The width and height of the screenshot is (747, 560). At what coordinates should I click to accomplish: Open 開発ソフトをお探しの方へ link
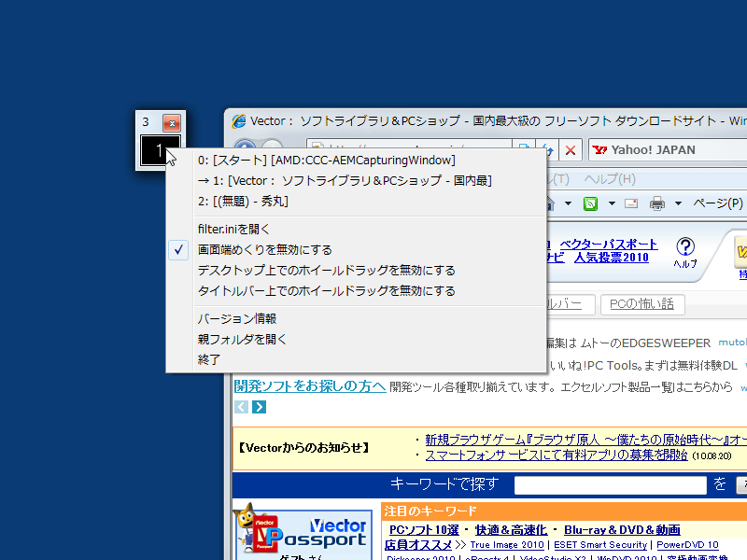point(310,386)
